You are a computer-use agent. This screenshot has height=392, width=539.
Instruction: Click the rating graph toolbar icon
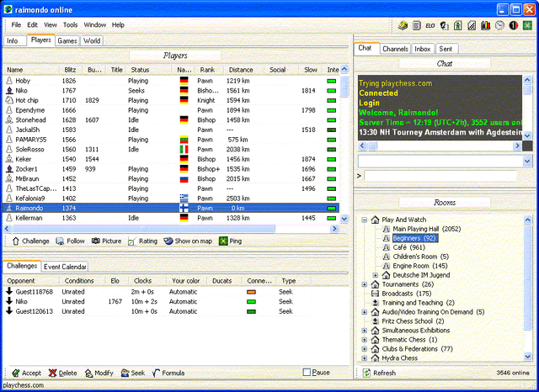472,25
